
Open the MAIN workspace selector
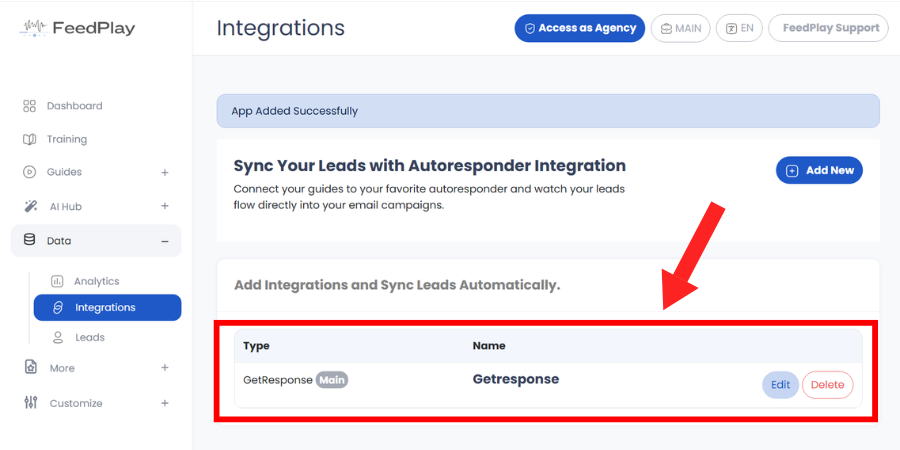tap(681, 28)
